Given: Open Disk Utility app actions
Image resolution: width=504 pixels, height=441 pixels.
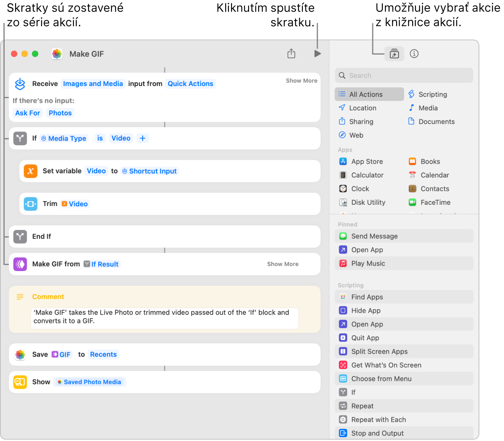Looking at the screenshot, I should coord(362,202).
